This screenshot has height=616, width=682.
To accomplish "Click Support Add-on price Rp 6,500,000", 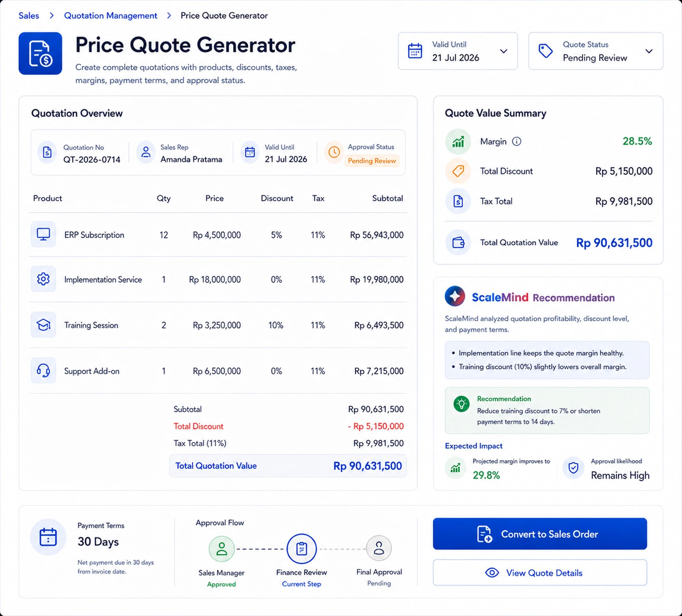I will [x=217, y=371].
